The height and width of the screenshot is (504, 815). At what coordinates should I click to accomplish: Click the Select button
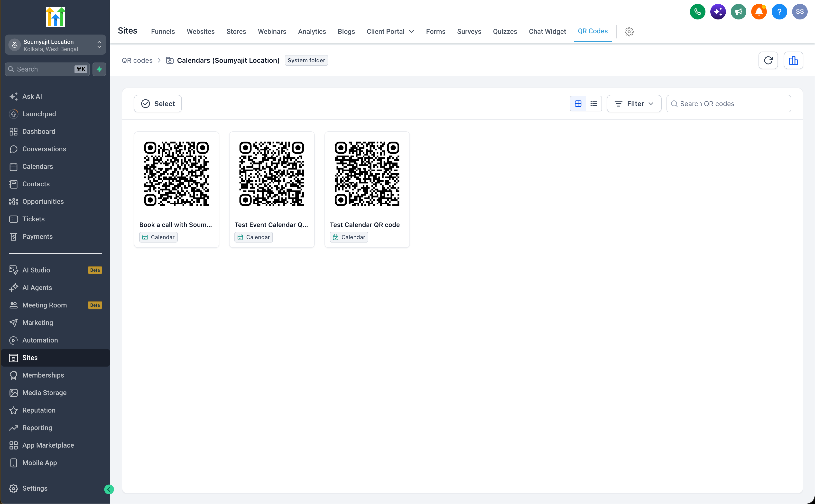158,104
